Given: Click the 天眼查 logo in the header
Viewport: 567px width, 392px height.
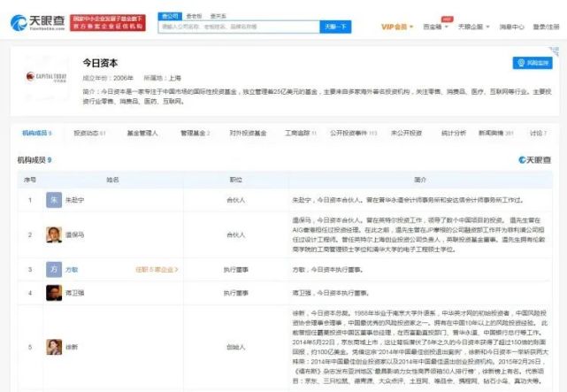Looking at the screenshot, I should (x=38, y=23).
